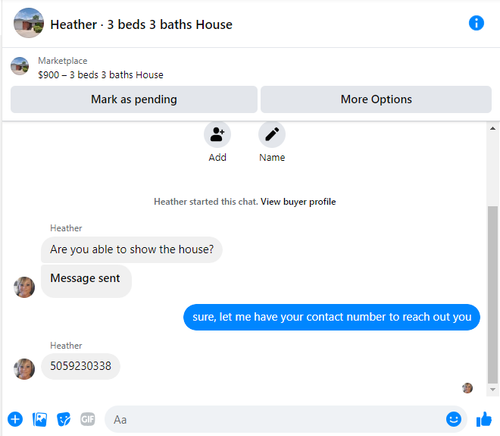Click the Marketplace label
This screenshot has width=500, height=436.
pyautogui.click(x=63, y=61)
